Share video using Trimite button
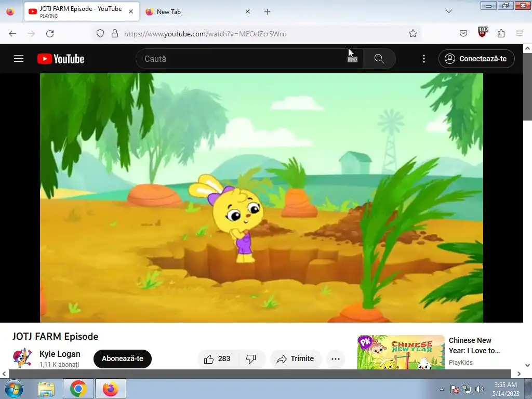532x399 pixels. pyautogui.click(x=296, y=358)
